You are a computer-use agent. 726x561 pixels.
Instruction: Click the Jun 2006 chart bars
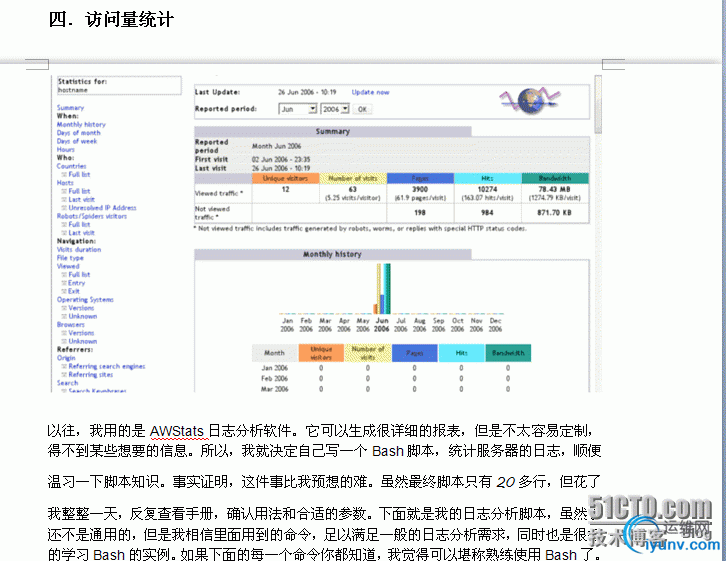[x=382, y=289]
